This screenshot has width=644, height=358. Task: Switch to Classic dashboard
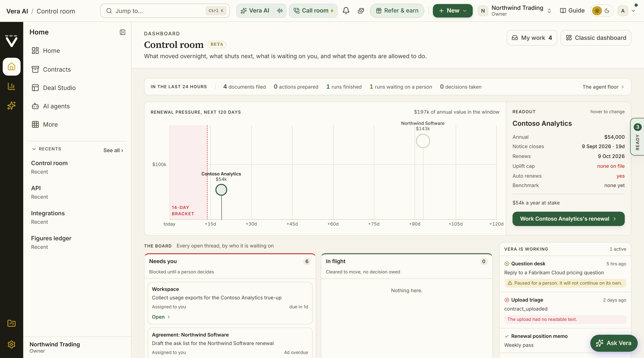596,38
